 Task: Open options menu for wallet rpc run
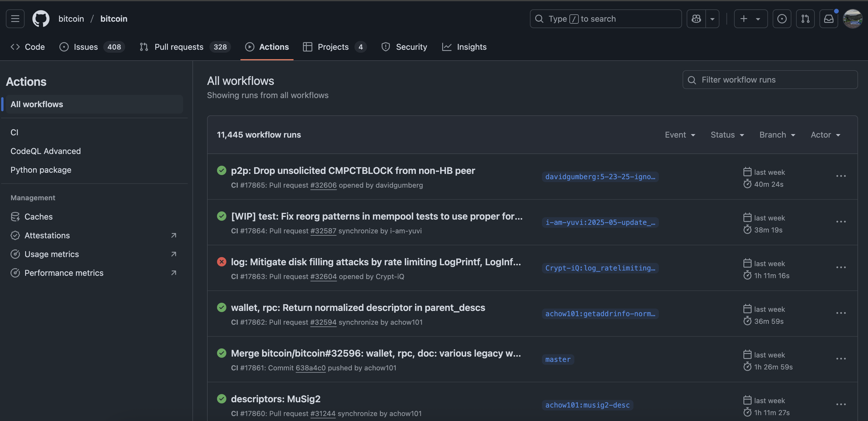click(x=841, y=313)
